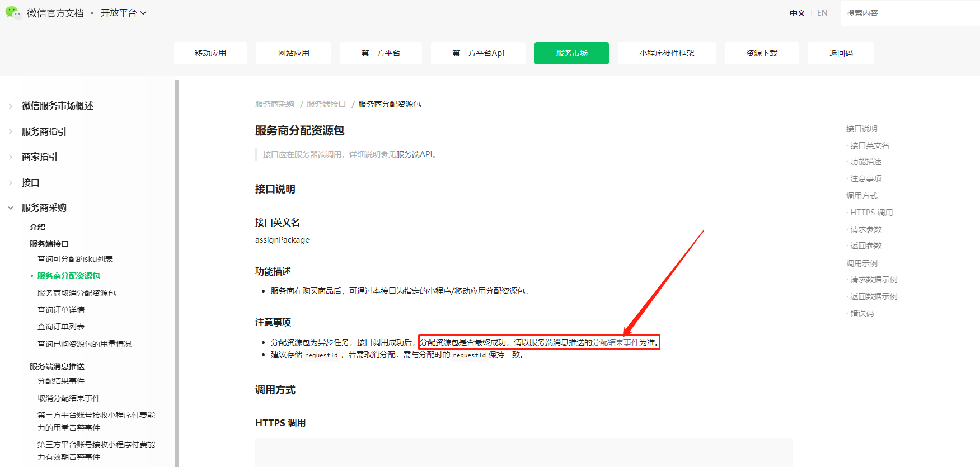The width and height of the screenshot is (980, 467).
Task: Expand the 接口 section chevron
Action: coord(11,182)
